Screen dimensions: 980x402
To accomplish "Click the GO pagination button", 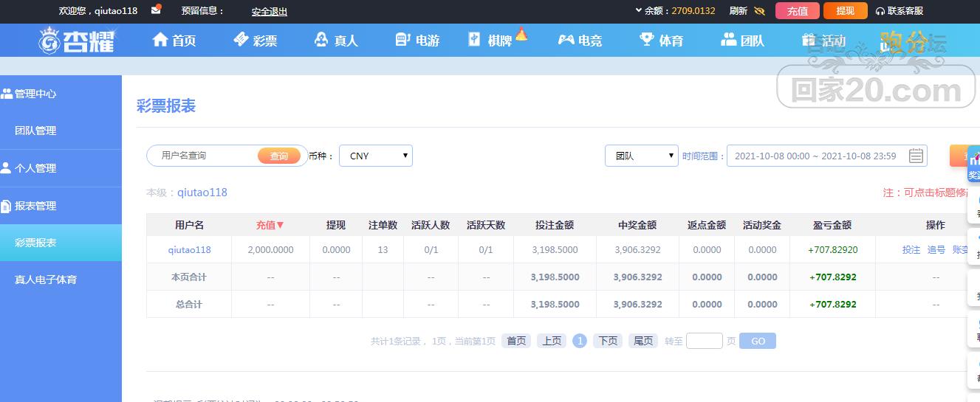I will (x=758, y=341).
